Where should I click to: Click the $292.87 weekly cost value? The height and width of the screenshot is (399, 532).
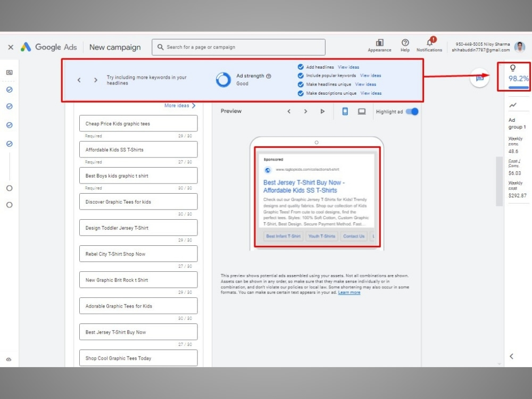coord(518,195)
